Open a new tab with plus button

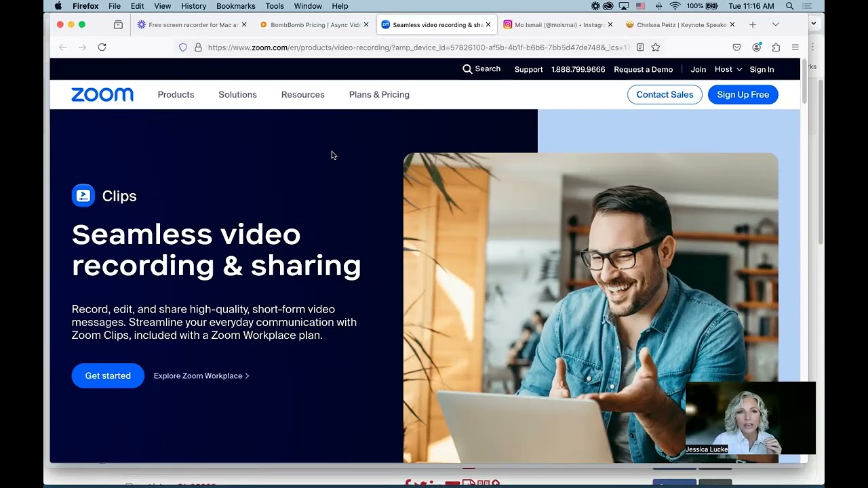click(x=753, y=25)
